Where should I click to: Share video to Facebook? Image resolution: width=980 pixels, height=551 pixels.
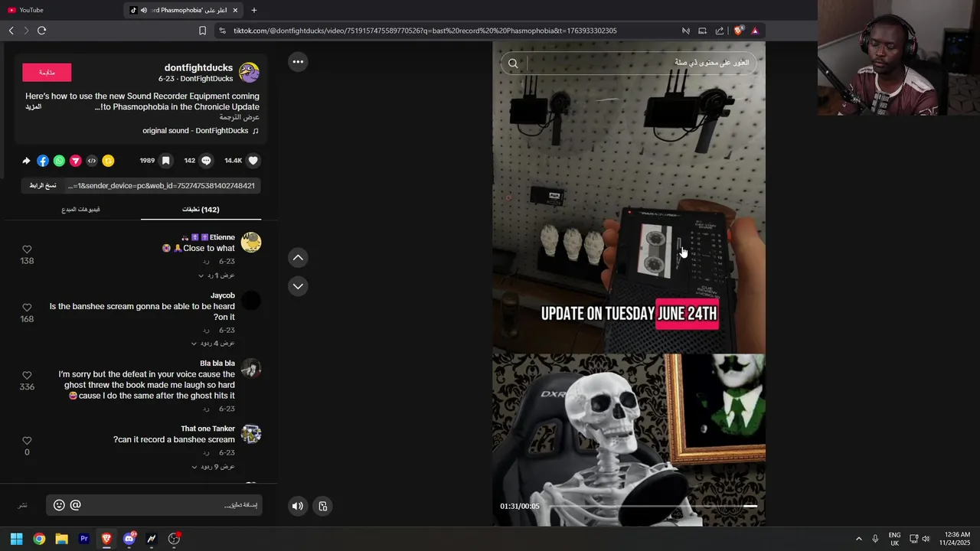tap(43, 161)
